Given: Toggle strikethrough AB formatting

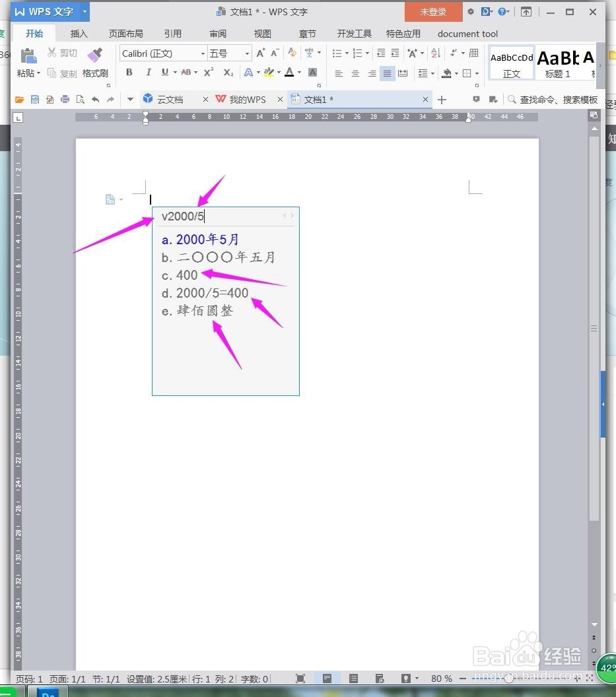Looking at the screenshot, I should click(186, 72).
